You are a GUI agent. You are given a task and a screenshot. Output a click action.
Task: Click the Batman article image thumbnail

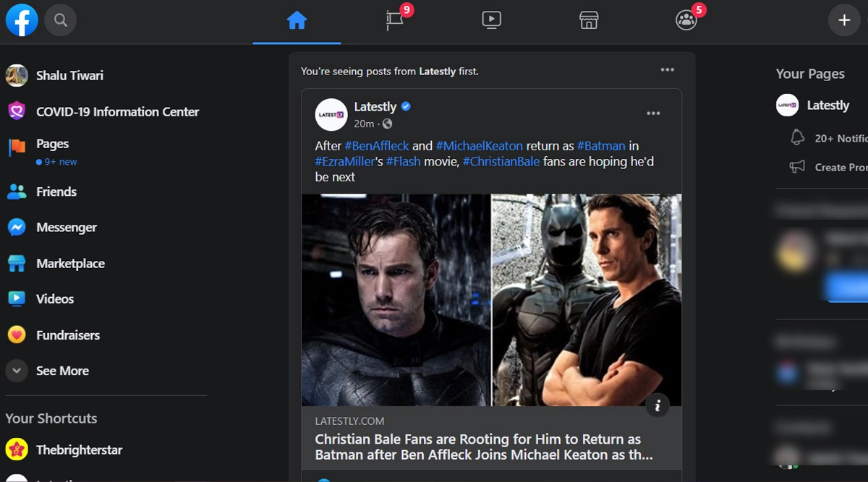[491, 299]
